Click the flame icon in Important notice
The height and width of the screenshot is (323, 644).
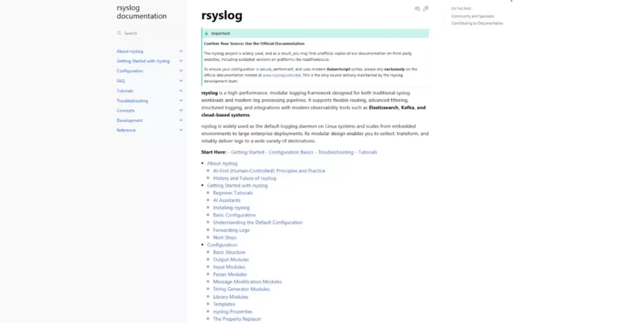click(x=206, y=33)
